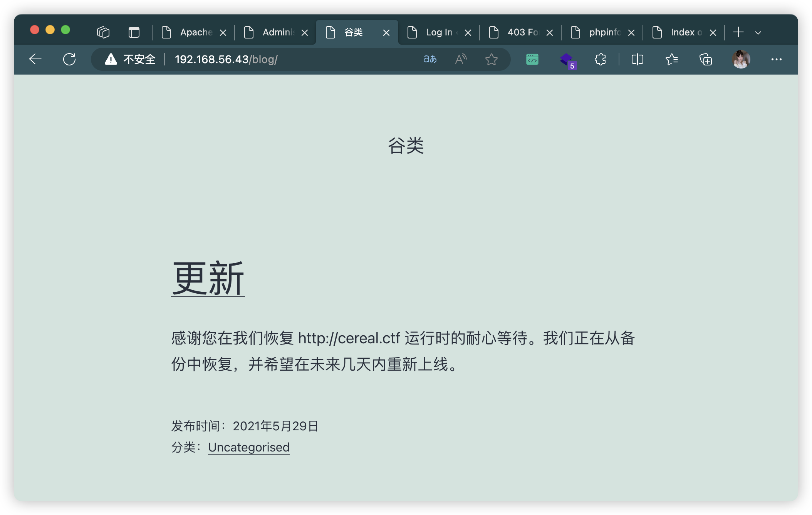
Task: Click the translate page icon
Action: [430, 59]
